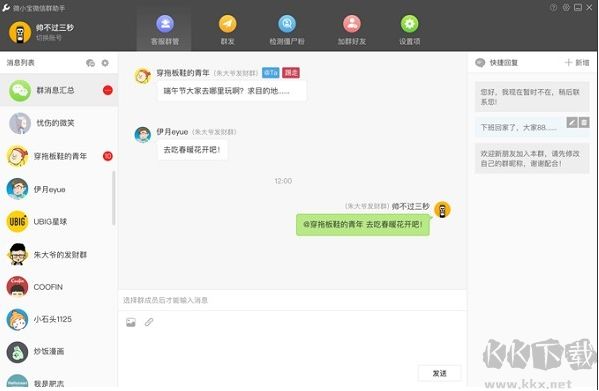Click the message list vertical scrollbar
The width and height of the screenshot is (599, 391).
pyautogui.click(x=113, y=198)
